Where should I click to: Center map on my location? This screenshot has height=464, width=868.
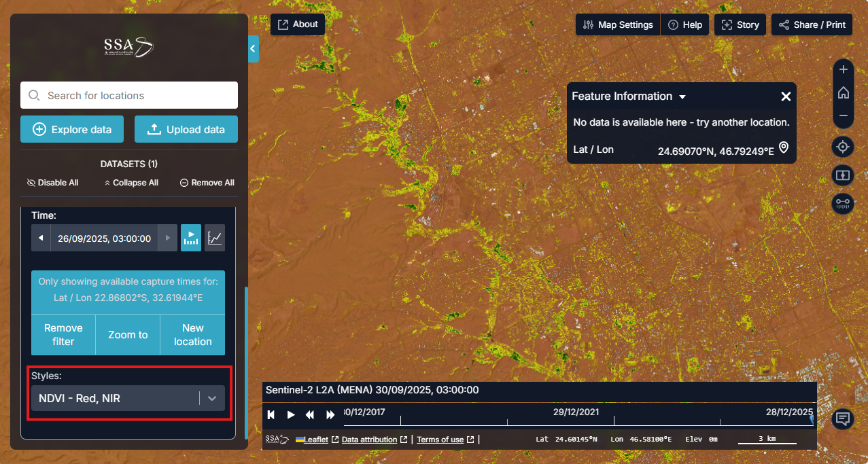(x=843, y=147)
